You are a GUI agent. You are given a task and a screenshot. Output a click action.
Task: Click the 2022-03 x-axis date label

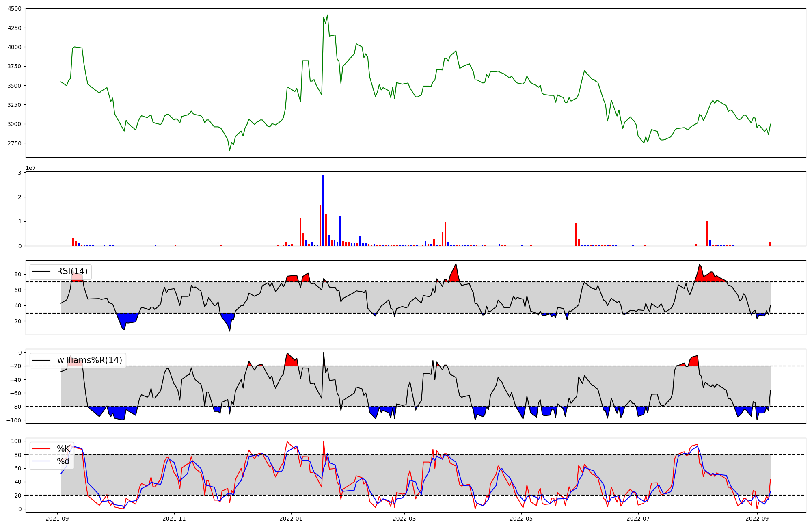tap(404, 519)
